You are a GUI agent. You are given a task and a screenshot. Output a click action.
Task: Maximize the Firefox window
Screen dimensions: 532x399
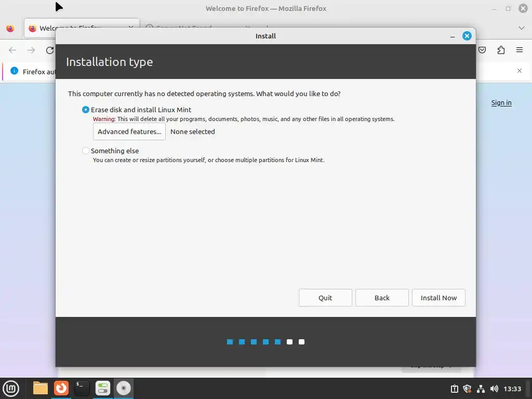(x=508, y=8)
